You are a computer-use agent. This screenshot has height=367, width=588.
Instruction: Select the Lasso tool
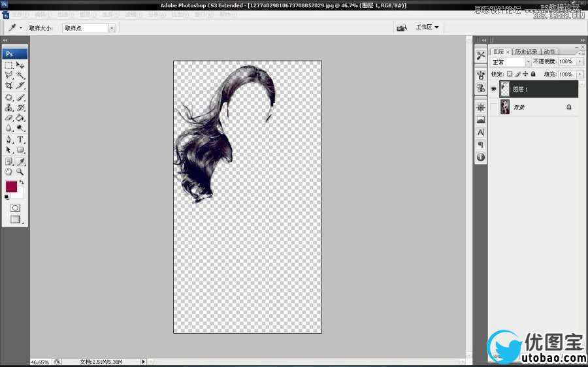(x=9, y=75)
